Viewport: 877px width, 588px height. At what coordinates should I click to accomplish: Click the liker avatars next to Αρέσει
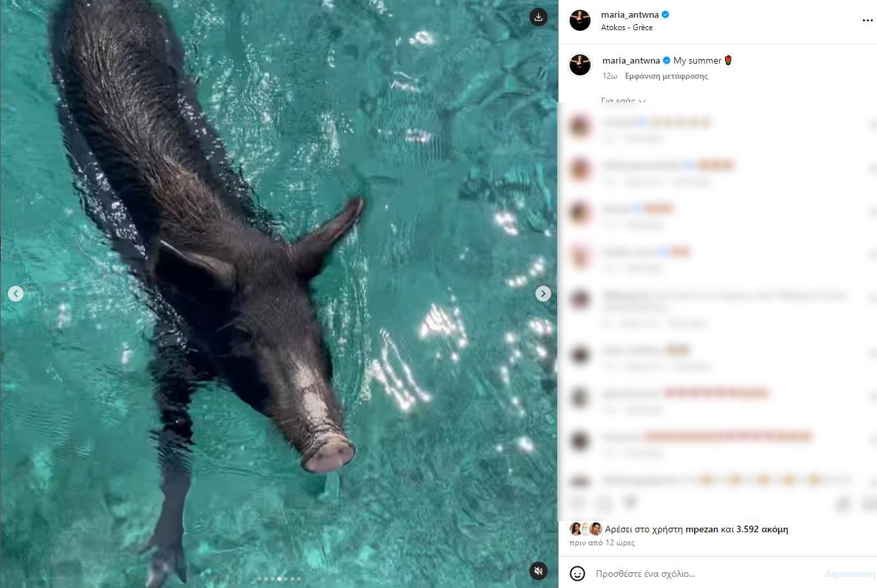[x=586, y=529]
